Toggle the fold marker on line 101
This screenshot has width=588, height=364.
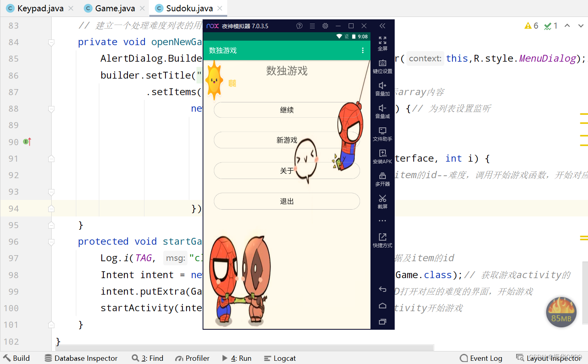pyautogui.click(x=51, y=324)
